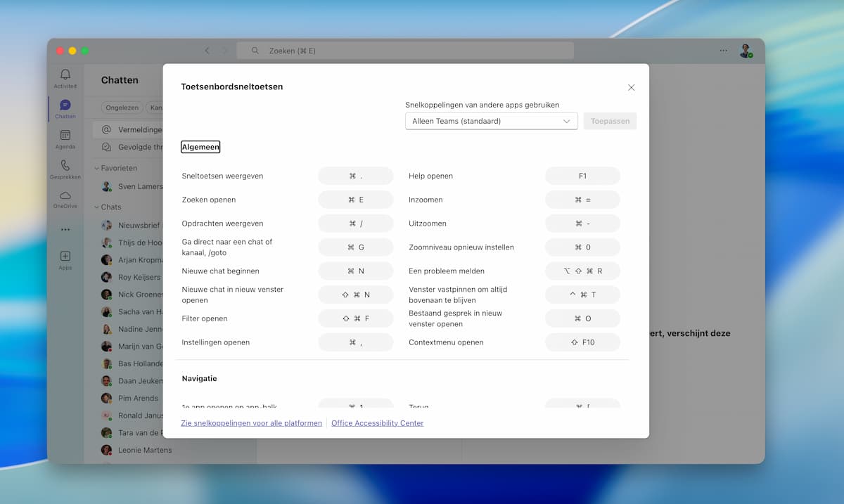The image size is (844, 504).
Task: Open the Gesprekken phone icon
Action: [x=65, y=166]
